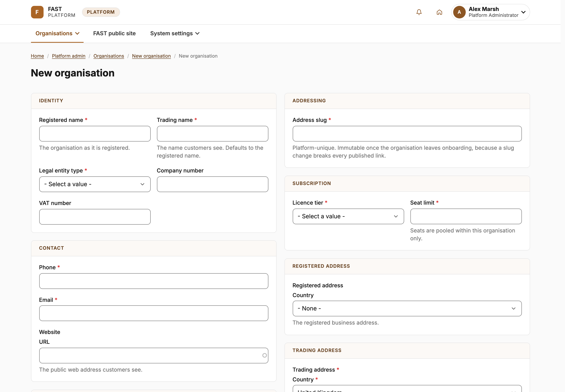The width and height of the screenshot is (565, 392).
Task: Follow the New organisation breadcrumb link
Action: pos(151,56)
